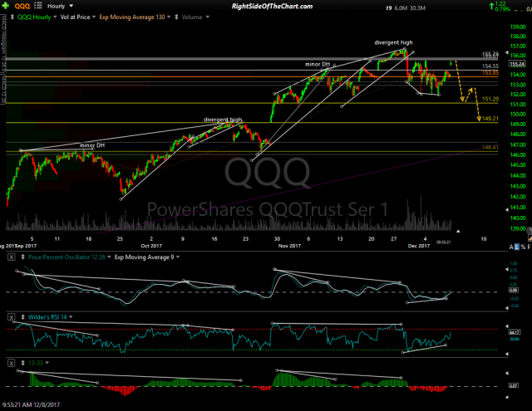Screen dimensions: 532x411
Task: Open the symbol list icon beside QQQ
Action: point(38,6)
